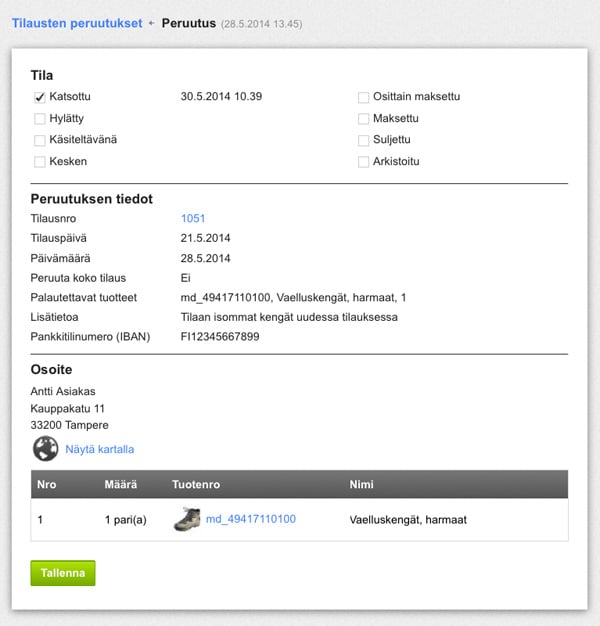Click the globe map icon

[45, 449]
